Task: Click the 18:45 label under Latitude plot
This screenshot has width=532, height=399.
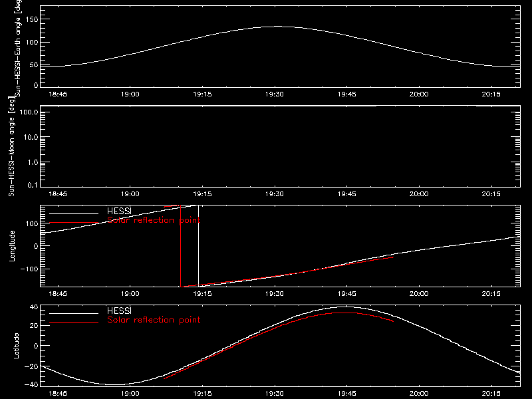Action: [58, 394]
